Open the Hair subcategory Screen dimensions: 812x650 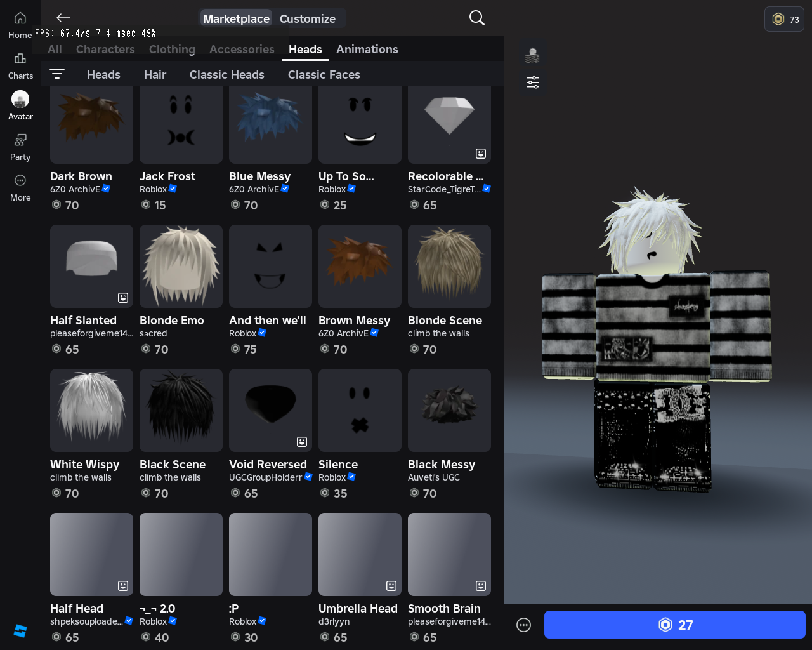(155, 74)
